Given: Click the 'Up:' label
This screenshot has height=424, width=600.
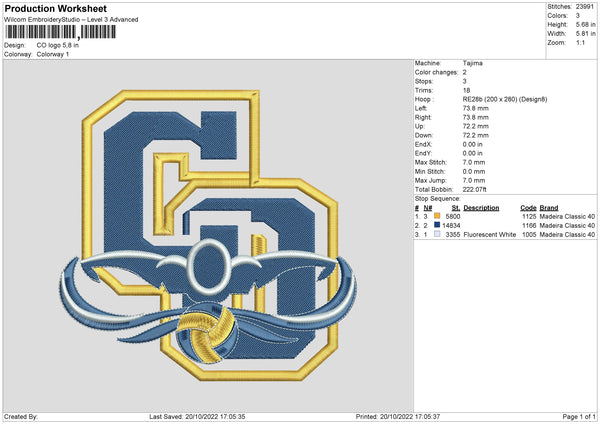Looking at the screenshot, I should [x=420, y=126].
